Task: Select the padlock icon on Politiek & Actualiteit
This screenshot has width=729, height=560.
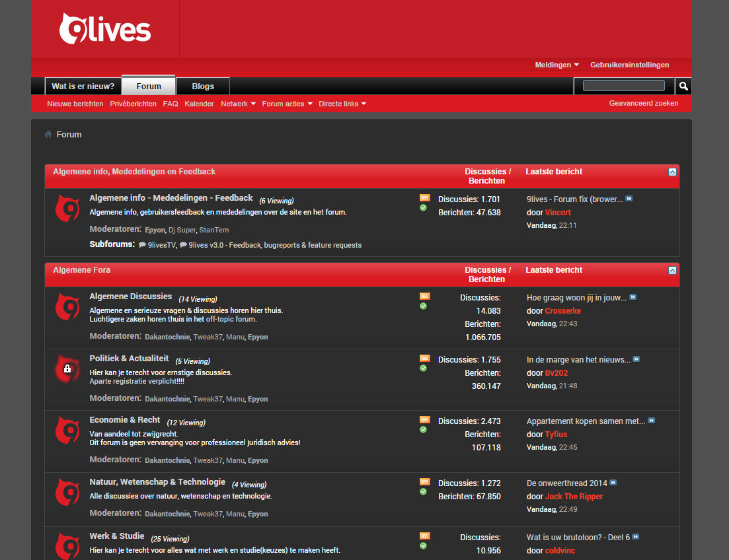Action: [x=66, y=368]
